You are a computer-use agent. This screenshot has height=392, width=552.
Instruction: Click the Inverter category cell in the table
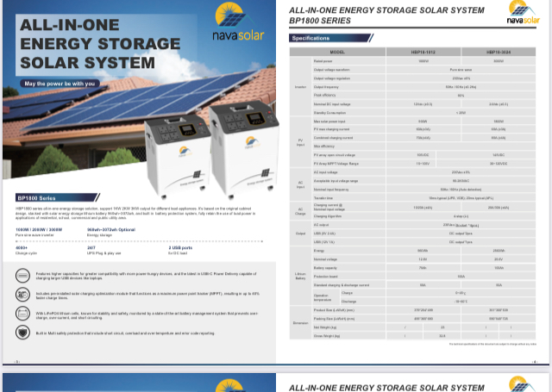click(300, 86)
